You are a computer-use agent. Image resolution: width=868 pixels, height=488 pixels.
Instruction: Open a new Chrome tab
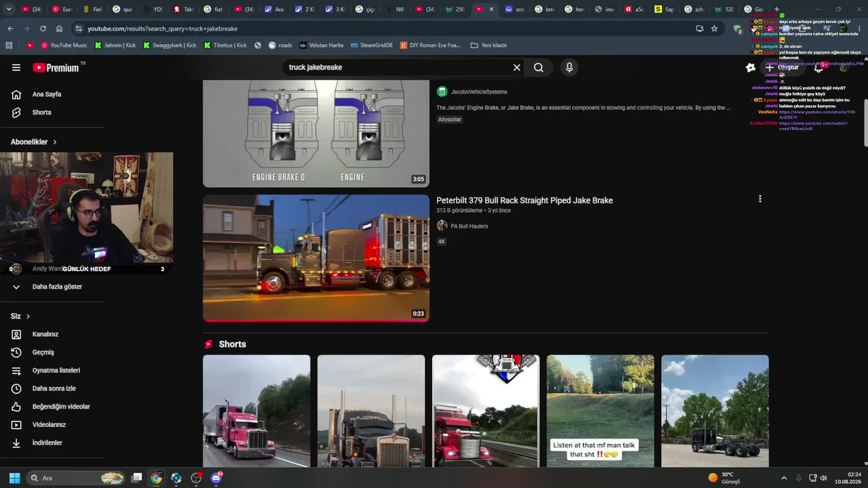point(777,9)
